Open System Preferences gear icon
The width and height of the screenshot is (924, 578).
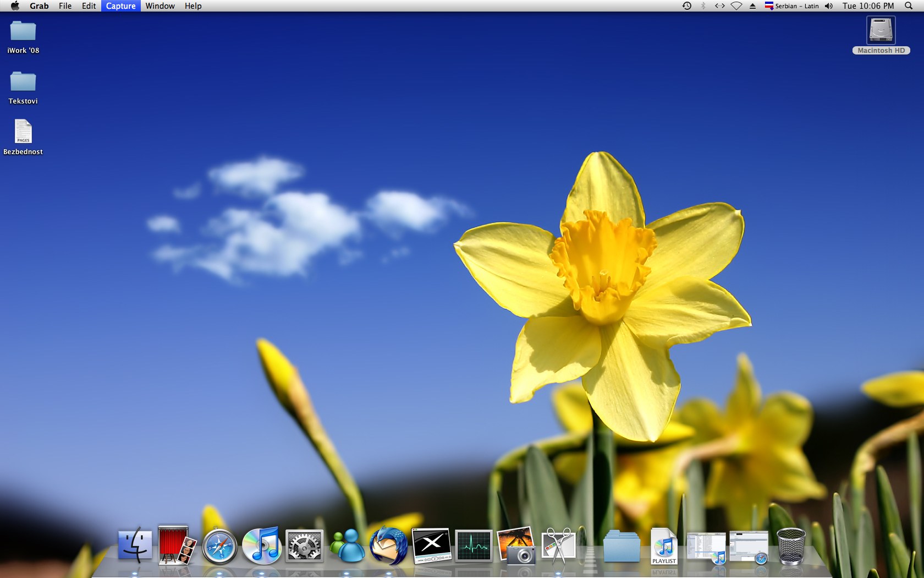pyautogui.click(x=304, y=546)
